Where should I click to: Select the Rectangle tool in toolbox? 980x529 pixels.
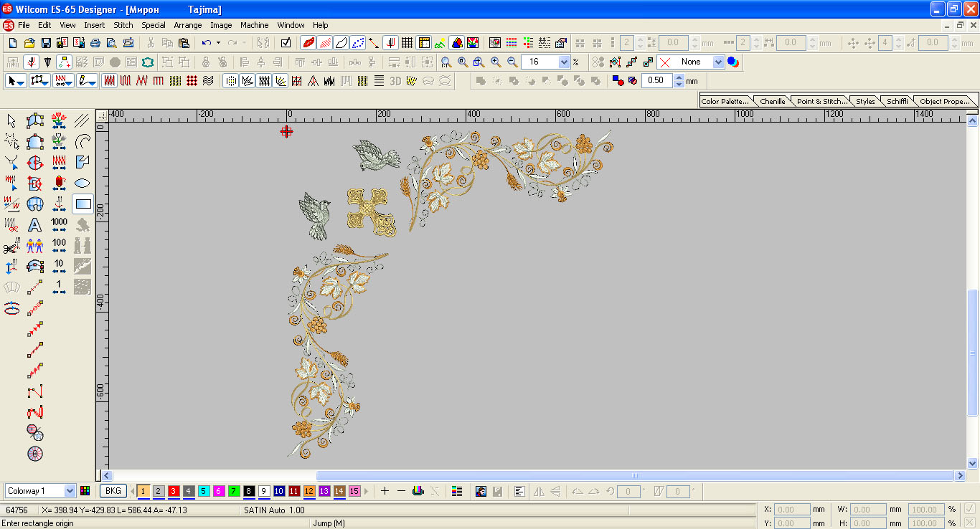tap(83, 204)
